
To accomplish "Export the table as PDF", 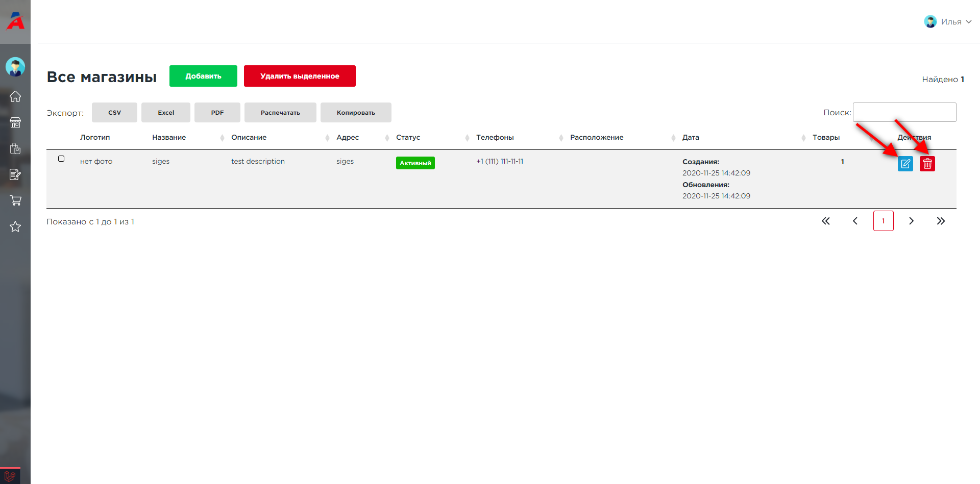I will (217, 112).
